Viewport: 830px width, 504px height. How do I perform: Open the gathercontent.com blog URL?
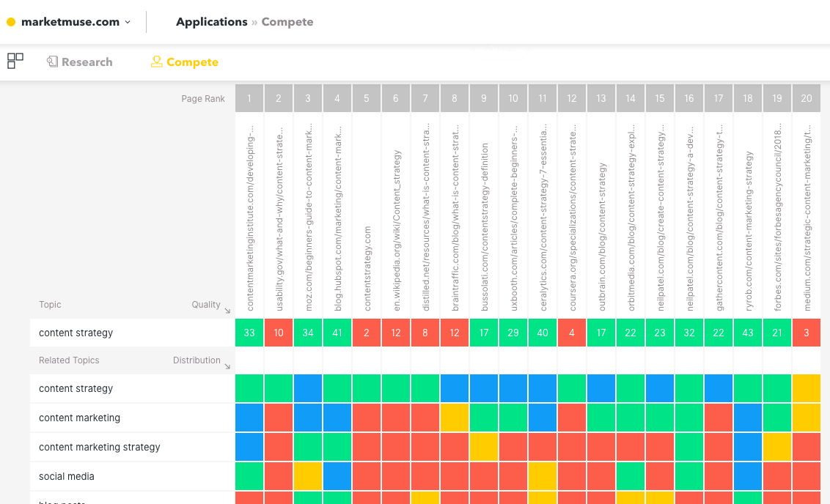pyautogui.click(x=719, y=218)
